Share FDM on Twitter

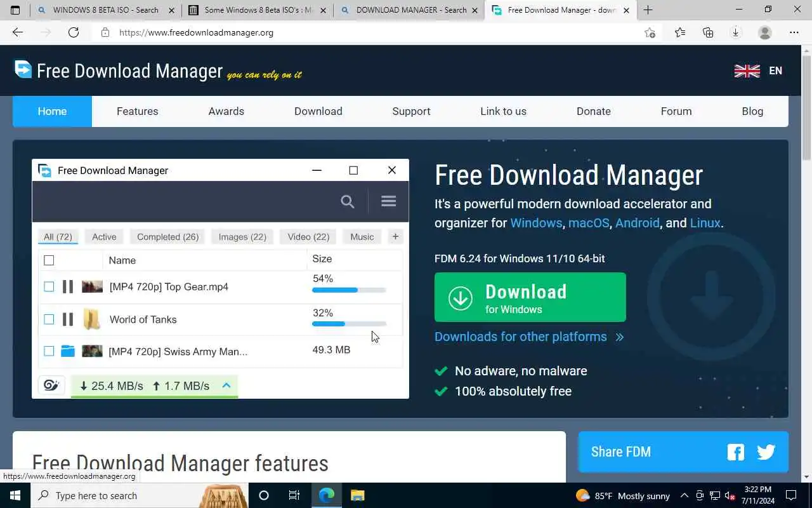click(766, 452)
